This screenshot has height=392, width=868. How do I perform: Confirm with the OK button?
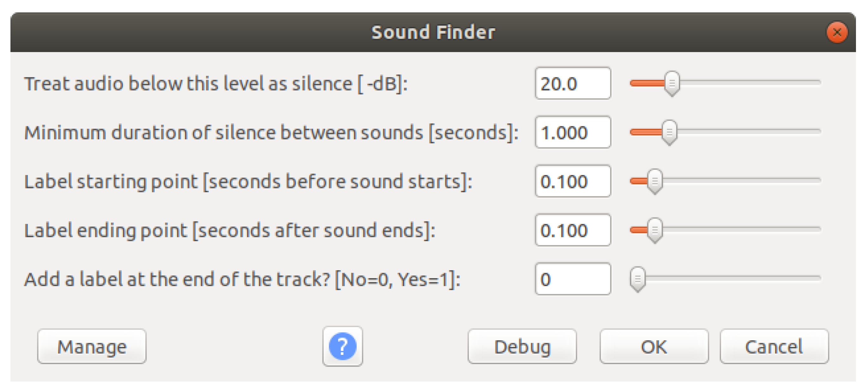[654, 346]
